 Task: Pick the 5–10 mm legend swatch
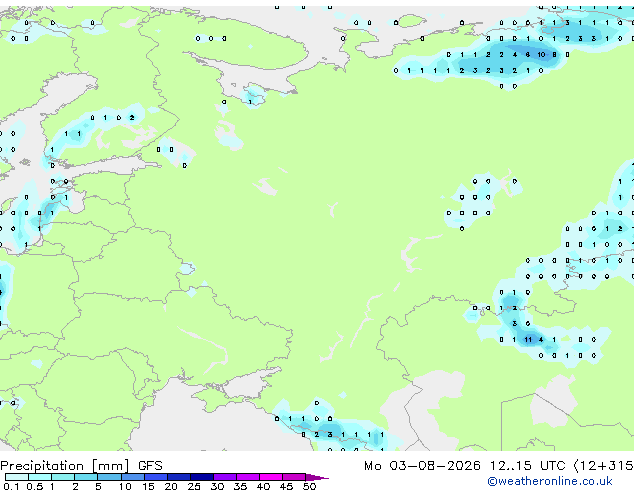(x=110, y=477)
